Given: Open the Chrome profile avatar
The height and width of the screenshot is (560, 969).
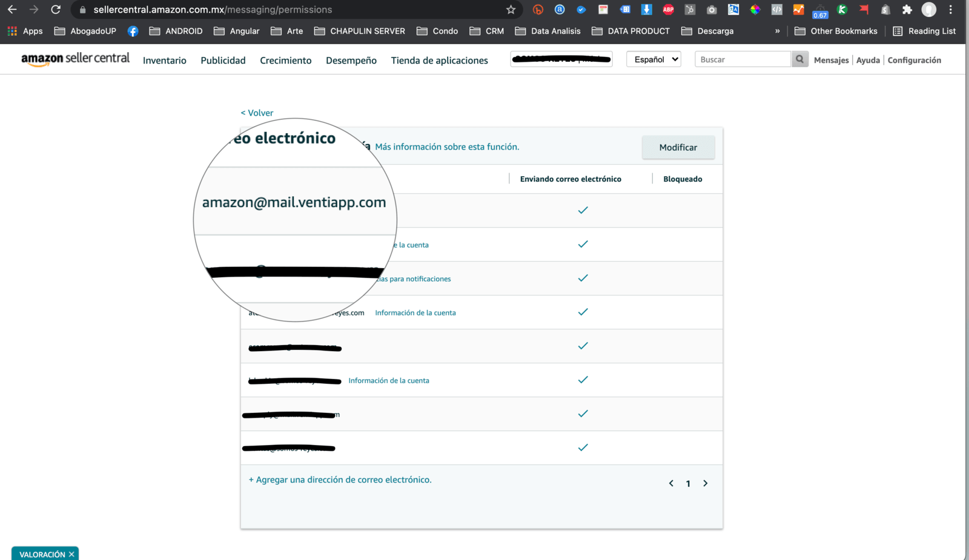Looking at the screenshot, I should (928, 10).
